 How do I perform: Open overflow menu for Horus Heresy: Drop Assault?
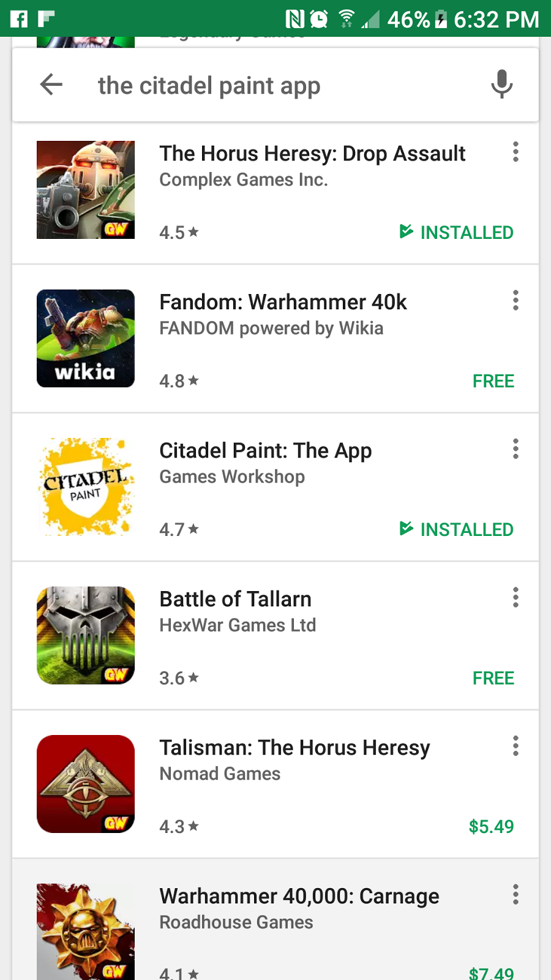pyautogui.click(x=515, y=152)
